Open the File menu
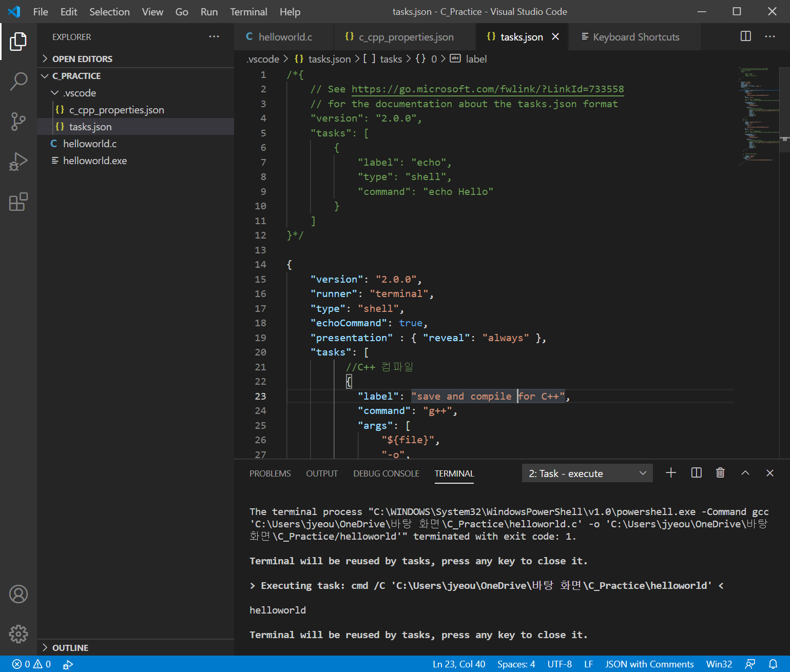Image resolution: width=790 pixels, height=672 pixels. (x=41, y=12)
